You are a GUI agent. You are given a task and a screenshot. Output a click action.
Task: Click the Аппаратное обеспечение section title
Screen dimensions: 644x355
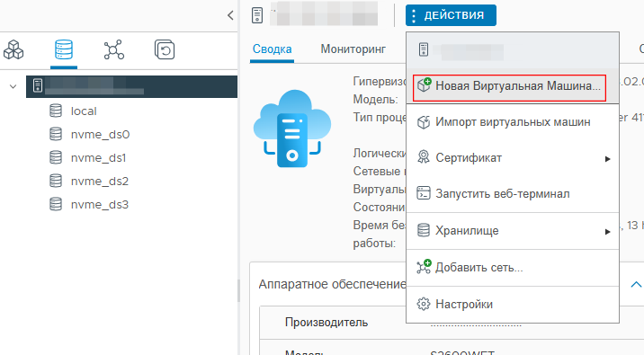(332, 284)
